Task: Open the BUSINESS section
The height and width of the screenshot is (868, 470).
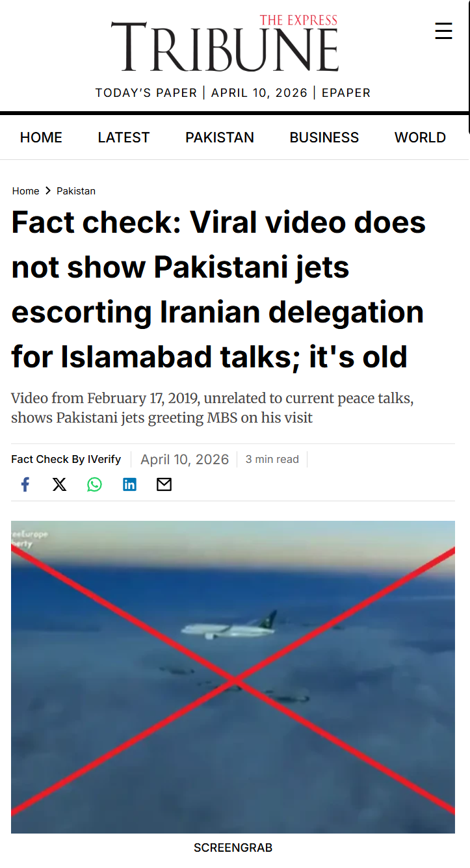Action: point(324,137)
